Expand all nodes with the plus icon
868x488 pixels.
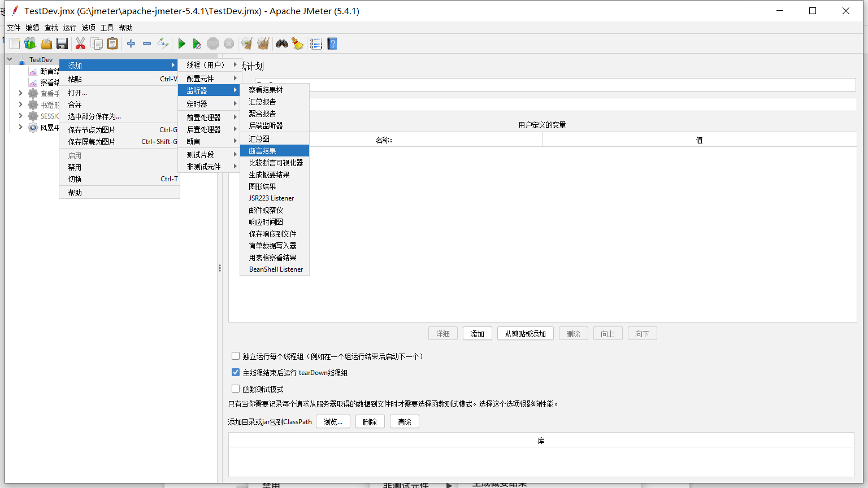pos(131,43)
